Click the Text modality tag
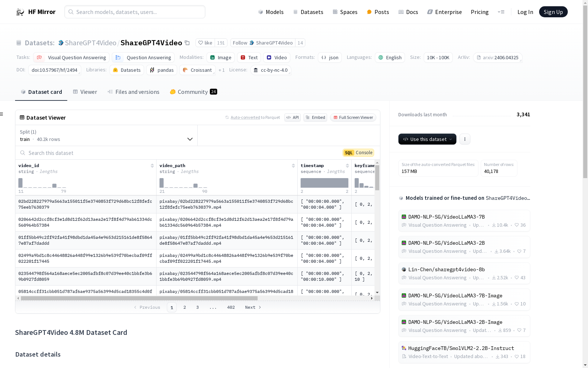This screenshot has height=368, width=588. tap(249, 57)
